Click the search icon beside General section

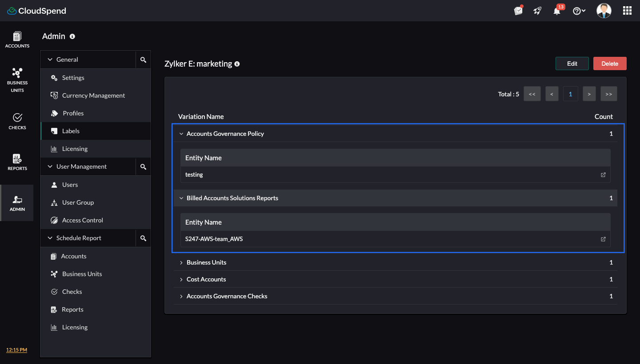[143, 60]
